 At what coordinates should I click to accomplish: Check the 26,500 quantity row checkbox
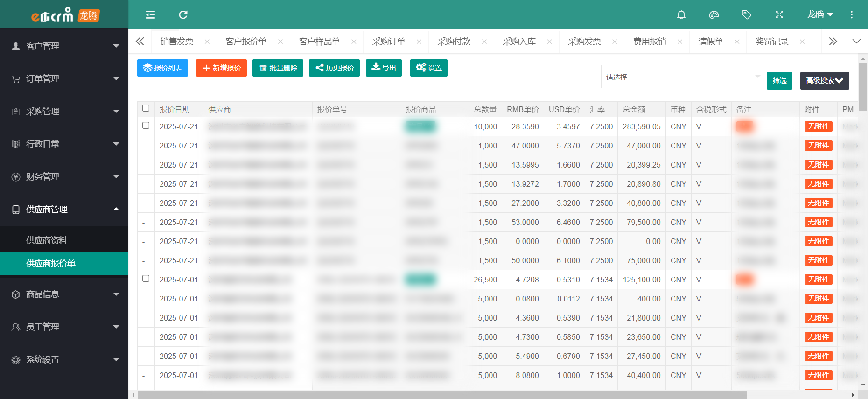coord(146,279)
